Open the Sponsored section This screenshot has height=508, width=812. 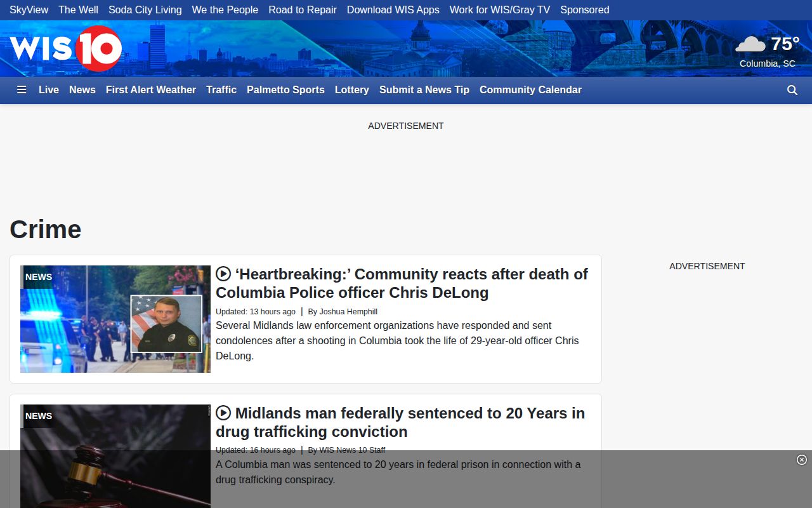click(585, 10)
